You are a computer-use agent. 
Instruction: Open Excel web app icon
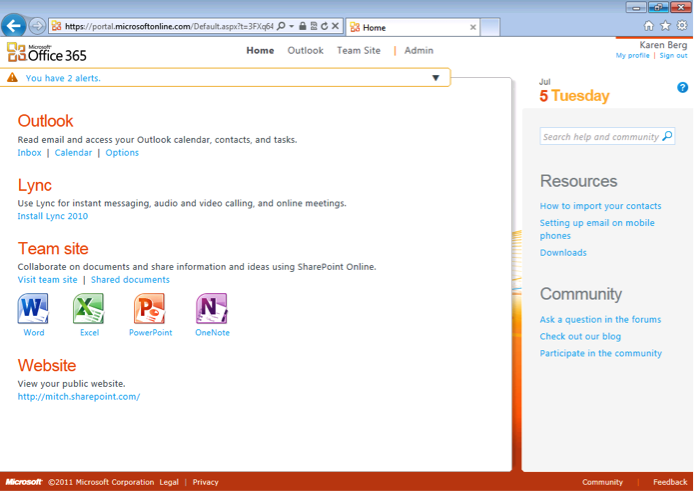pyautogui.click(x=89, y=308)
